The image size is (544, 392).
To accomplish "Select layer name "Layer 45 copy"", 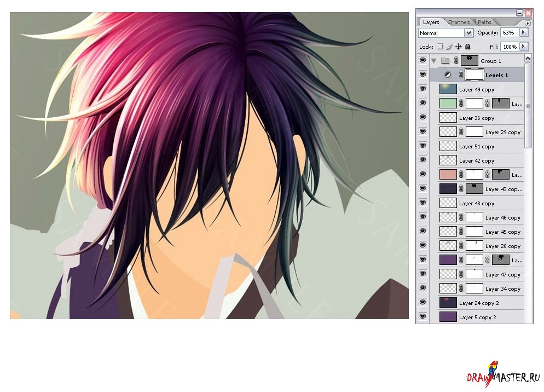I will click(503, 232).
